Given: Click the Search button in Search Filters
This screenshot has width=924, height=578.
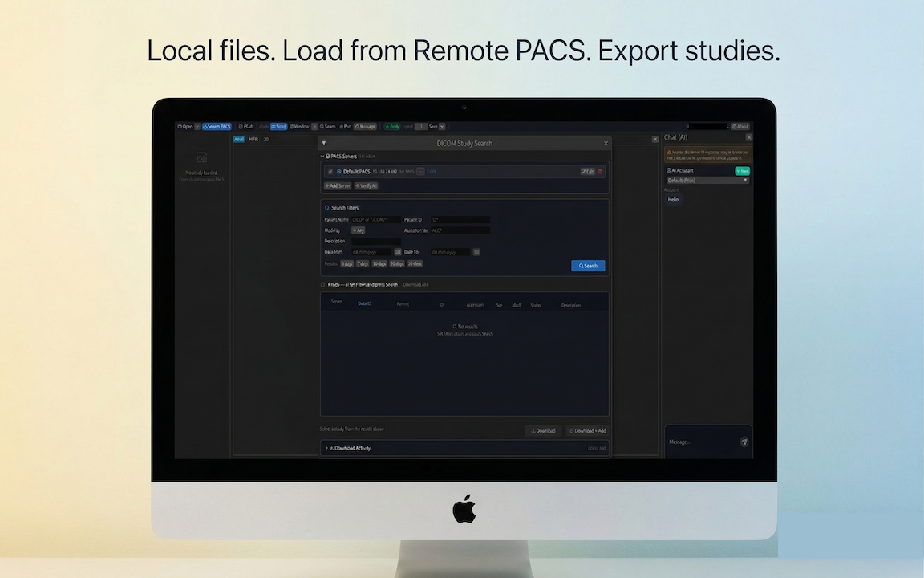Looking at the screenshot, I should 588,266.
